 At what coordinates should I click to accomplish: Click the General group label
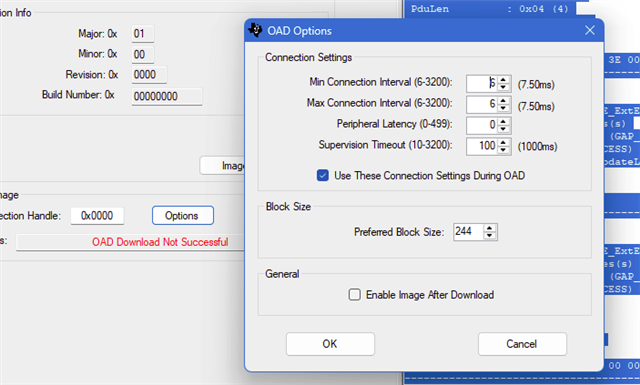[x=282, y=274]
